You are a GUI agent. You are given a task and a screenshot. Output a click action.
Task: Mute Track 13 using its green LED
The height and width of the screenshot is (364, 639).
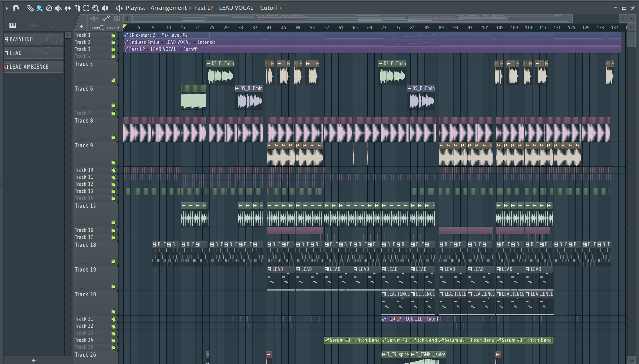pos(114,191)
